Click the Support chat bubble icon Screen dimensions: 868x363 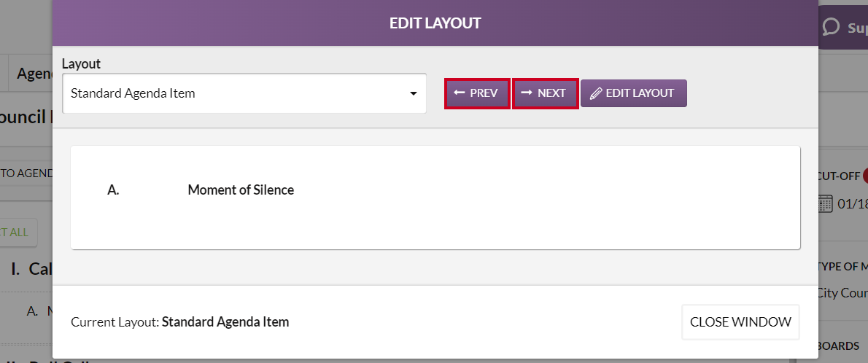(x=831, y=26)
